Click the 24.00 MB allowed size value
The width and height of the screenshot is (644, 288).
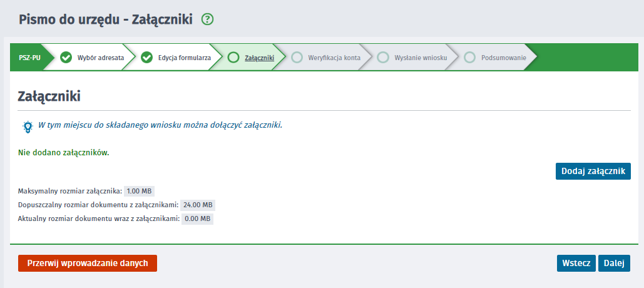[198, 205]
